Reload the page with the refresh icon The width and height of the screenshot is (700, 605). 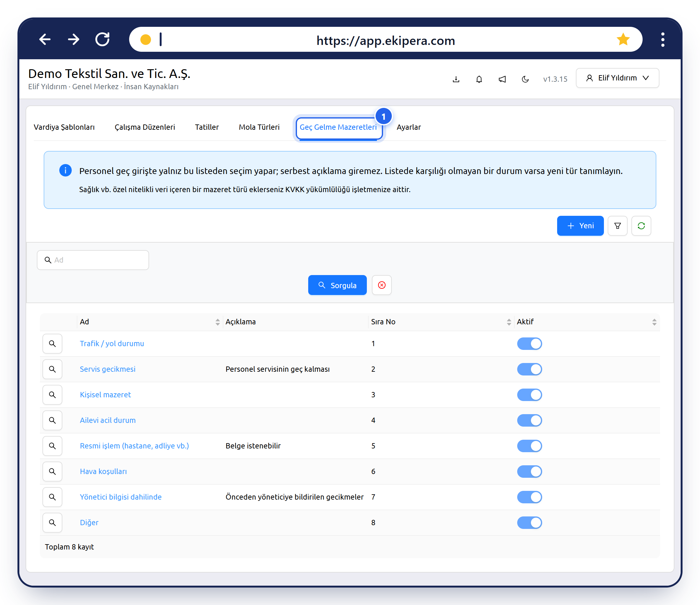tap(102, 40)
